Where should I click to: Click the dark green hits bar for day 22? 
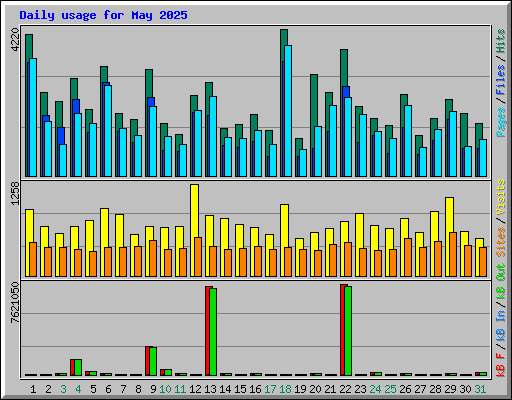tap(344, 68)
